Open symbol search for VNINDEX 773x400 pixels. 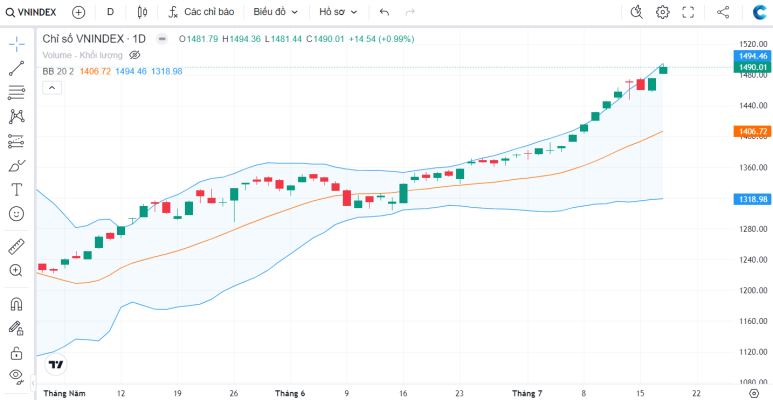pos(31,12)
